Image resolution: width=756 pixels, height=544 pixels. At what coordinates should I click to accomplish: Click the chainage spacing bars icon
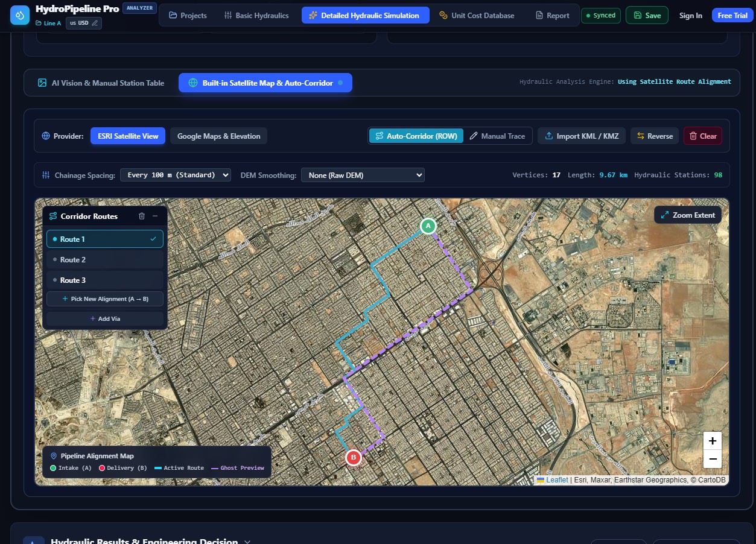click(46, 175)
